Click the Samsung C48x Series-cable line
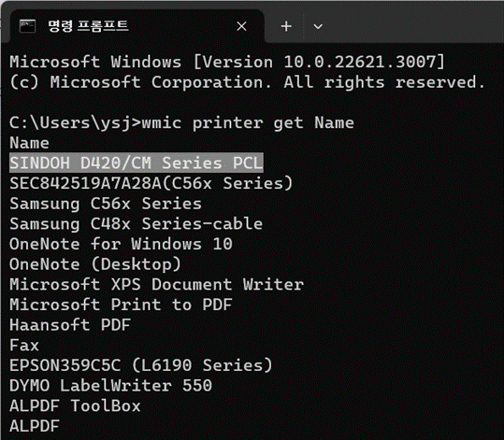504x440 pixels. 136,224
